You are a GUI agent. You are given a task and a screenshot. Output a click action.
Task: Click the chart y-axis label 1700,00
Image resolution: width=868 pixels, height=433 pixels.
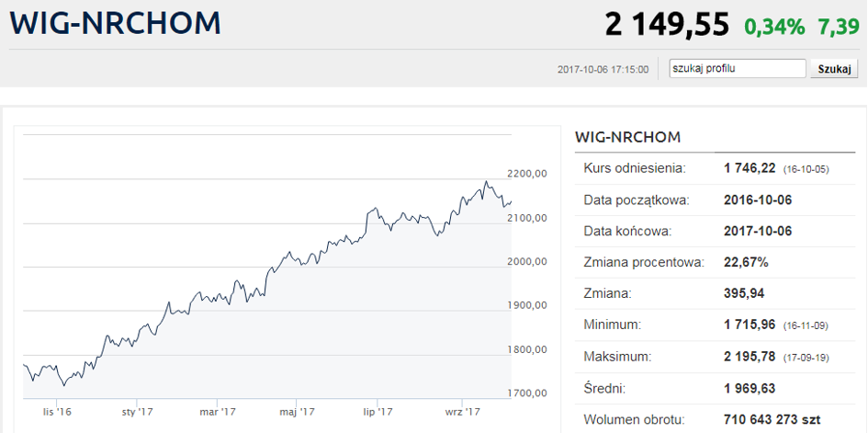tap(527, 393)
